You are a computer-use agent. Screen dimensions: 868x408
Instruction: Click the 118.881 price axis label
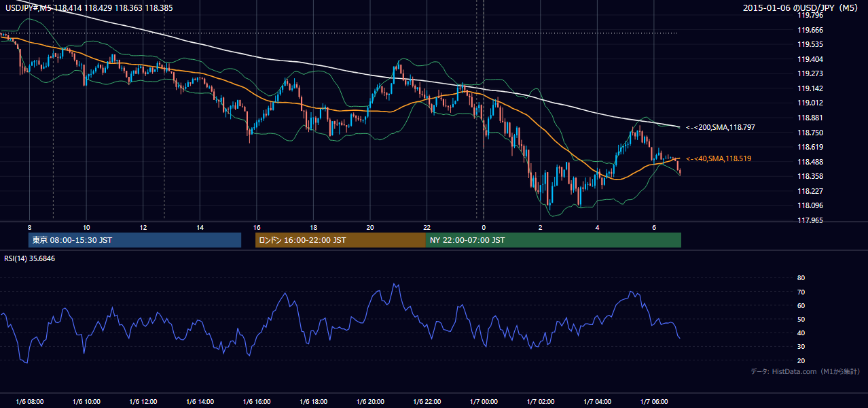pyautogui.click(x=809, y=118)
